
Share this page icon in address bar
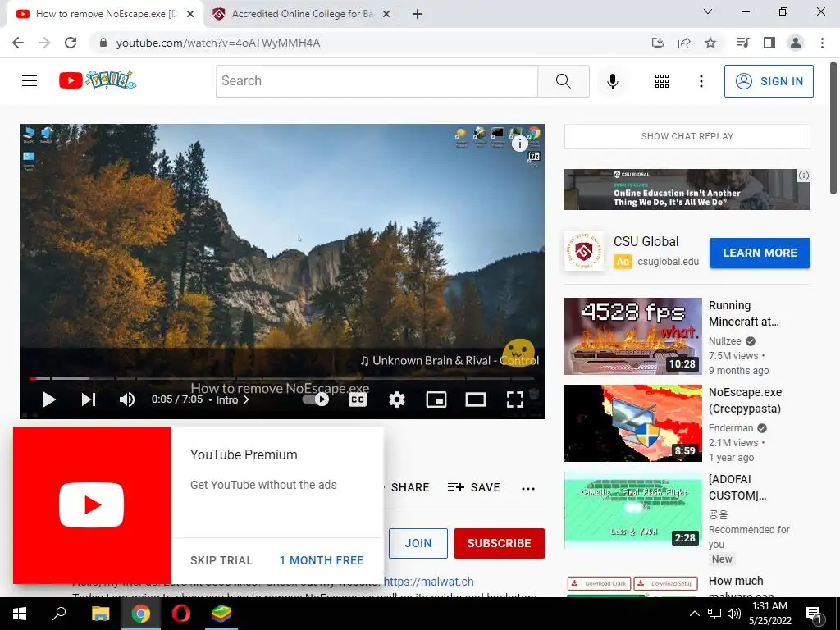684,43
